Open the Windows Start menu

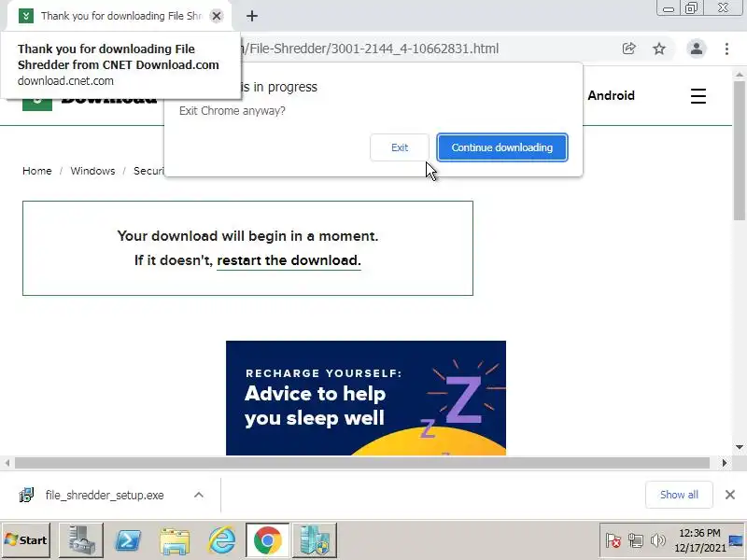pos(26,540)
